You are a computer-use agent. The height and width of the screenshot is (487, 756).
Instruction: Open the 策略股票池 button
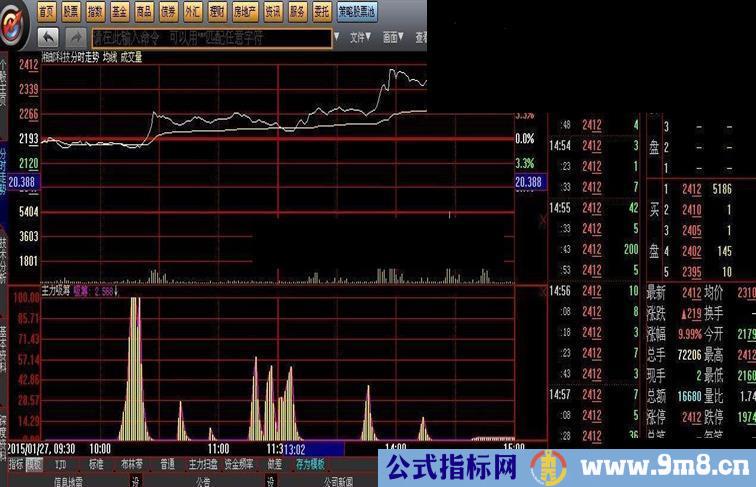357,12
